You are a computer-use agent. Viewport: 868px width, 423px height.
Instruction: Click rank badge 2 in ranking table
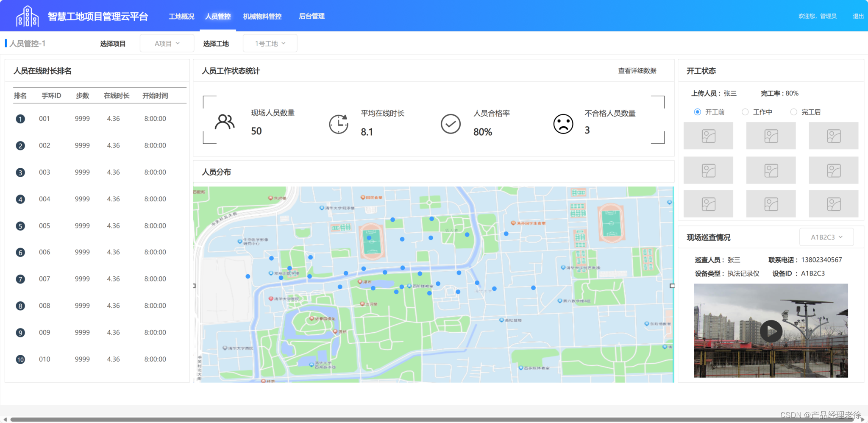[20, 146]
